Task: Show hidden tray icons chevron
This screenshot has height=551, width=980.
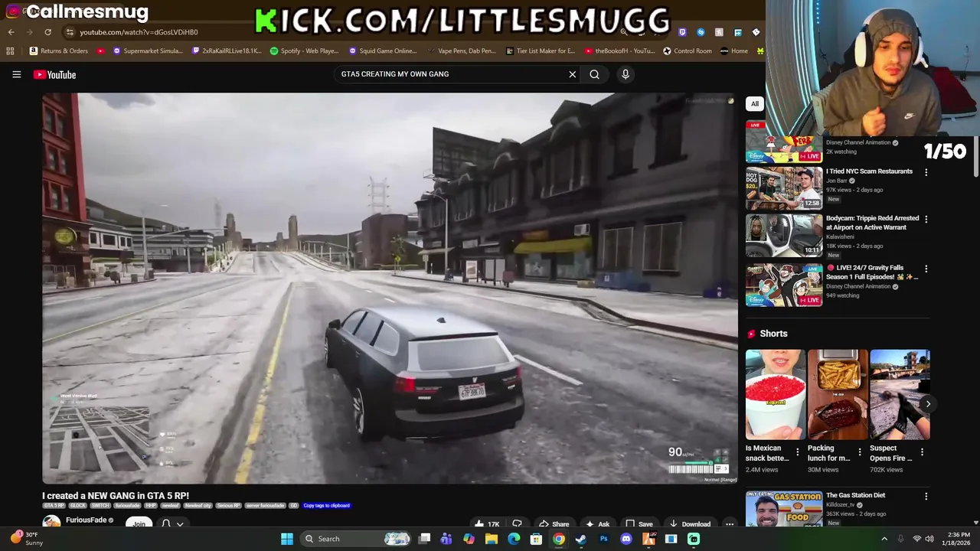Action: coord(884,539)
